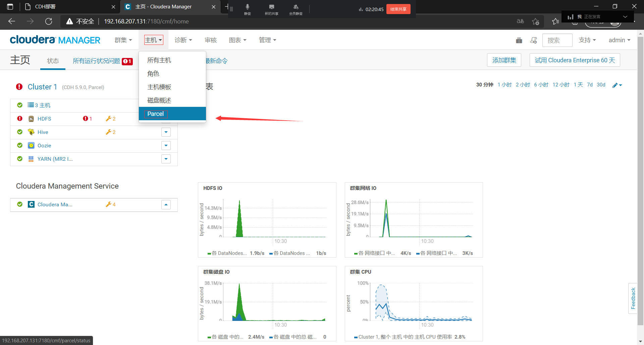
Task: Collapse Cloudera Management Service actions arrow
Action: 166,204
